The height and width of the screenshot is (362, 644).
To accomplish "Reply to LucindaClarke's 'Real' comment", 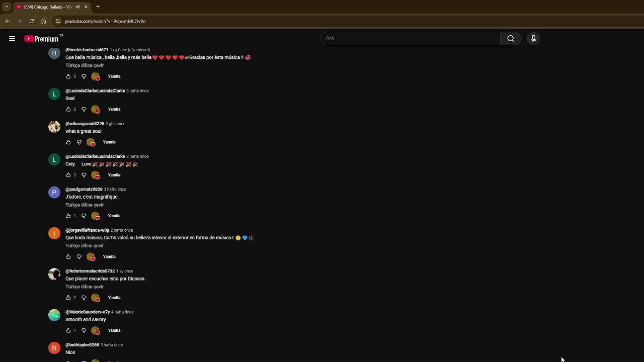I will (114, 109).
